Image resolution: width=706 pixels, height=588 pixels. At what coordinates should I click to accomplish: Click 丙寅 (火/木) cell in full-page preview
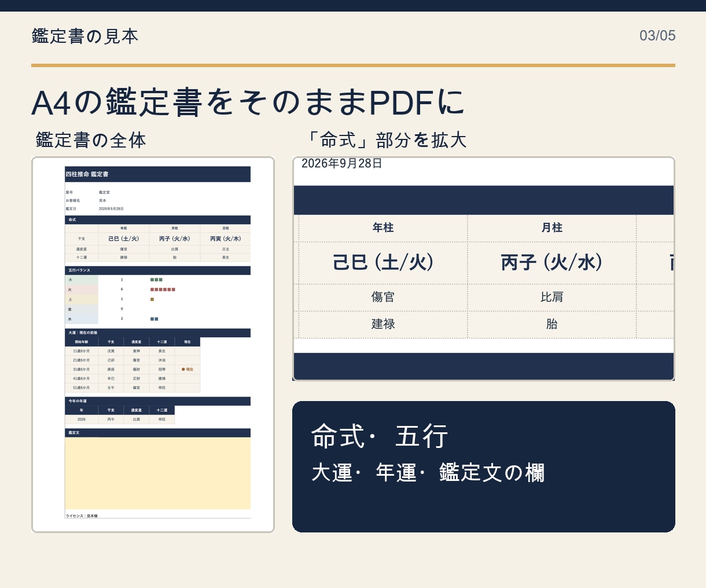225,238
